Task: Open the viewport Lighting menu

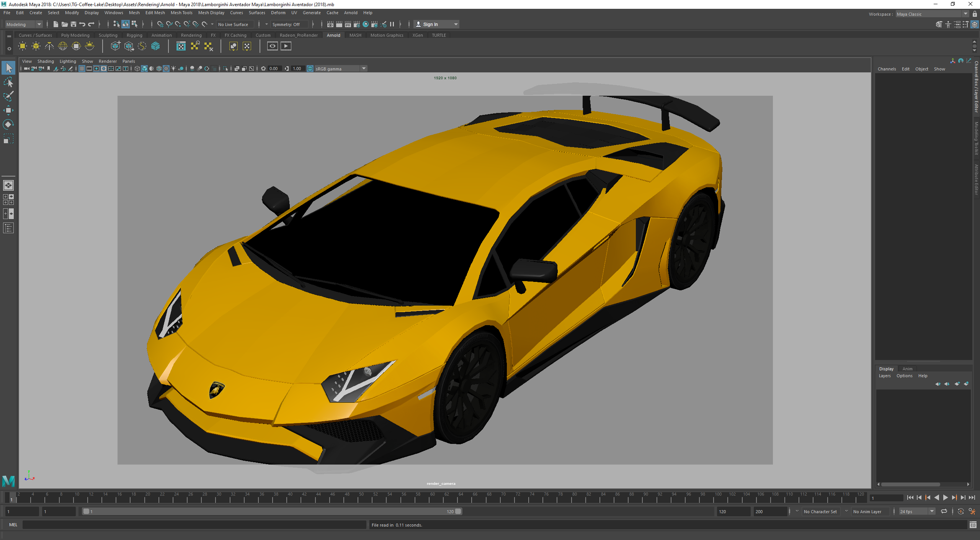Action: pos(68,61)
